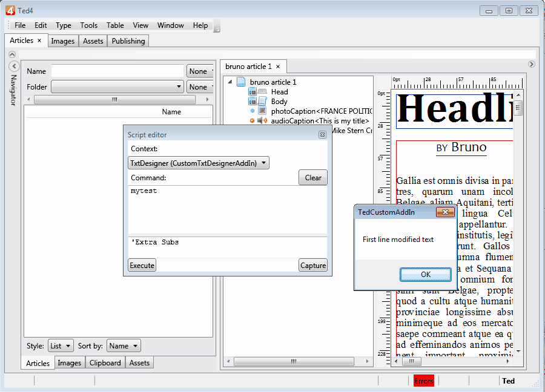Open the Folder dropdown
This screenshot has height=392, width=545.
117,87
